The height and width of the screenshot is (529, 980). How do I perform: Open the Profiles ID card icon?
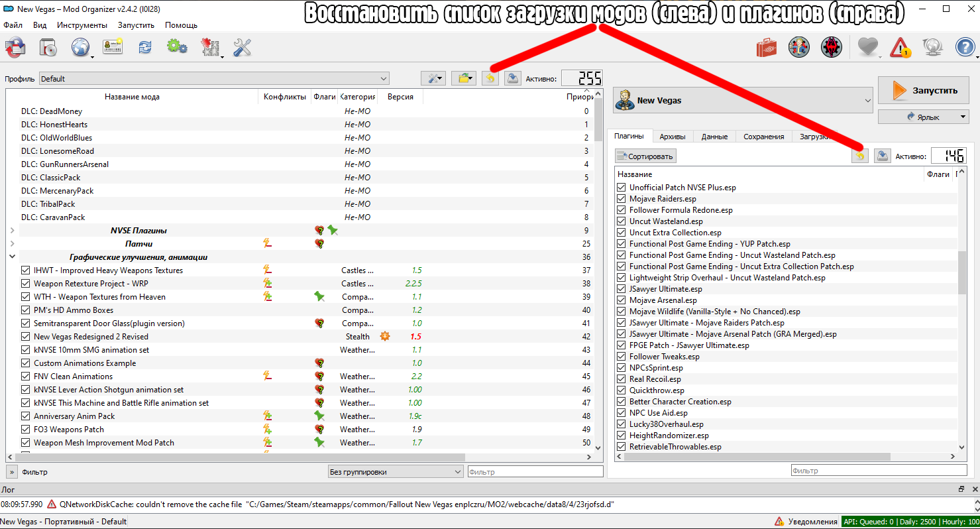pos(113,47)
